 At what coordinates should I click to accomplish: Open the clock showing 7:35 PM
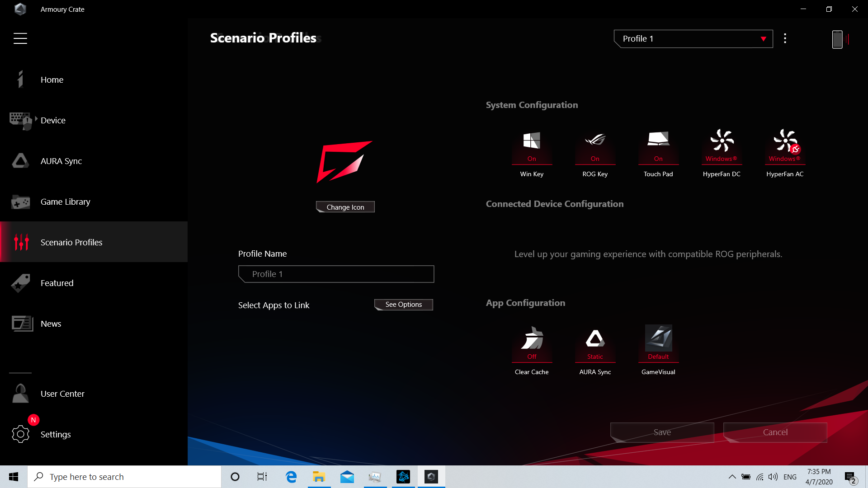point(819,477)
